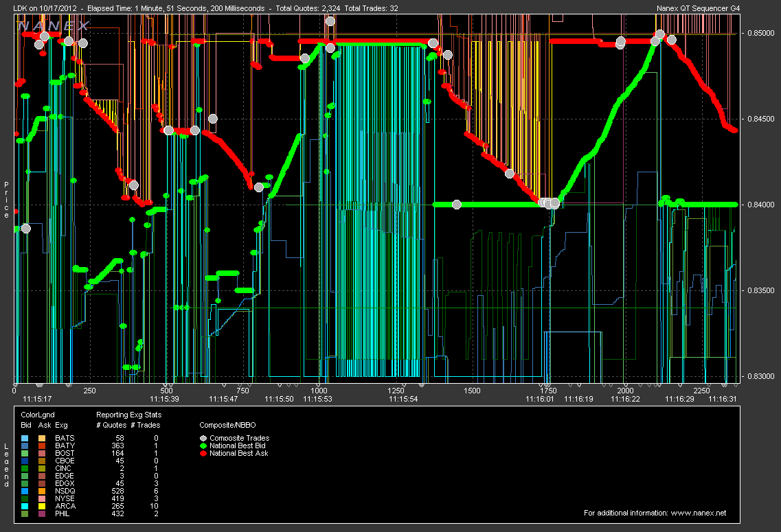Click the 'LDK on 10/17/2012' chart title
The height and width of the screenshot is (532, 781).
pyautogui.click(x=45, y=8)
